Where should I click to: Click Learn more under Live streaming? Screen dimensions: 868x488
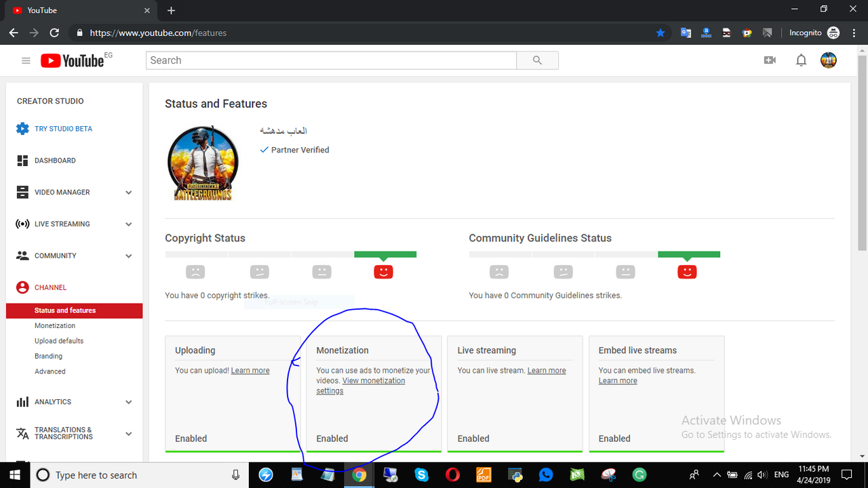pos(547,371)
